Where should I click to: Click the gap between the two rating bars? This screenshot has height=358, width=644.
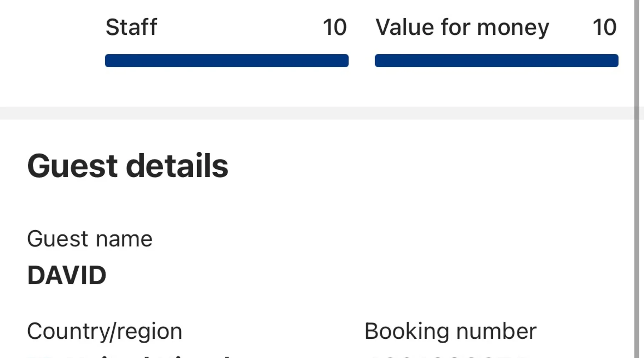pyautogui.click(x=362, y=61)
